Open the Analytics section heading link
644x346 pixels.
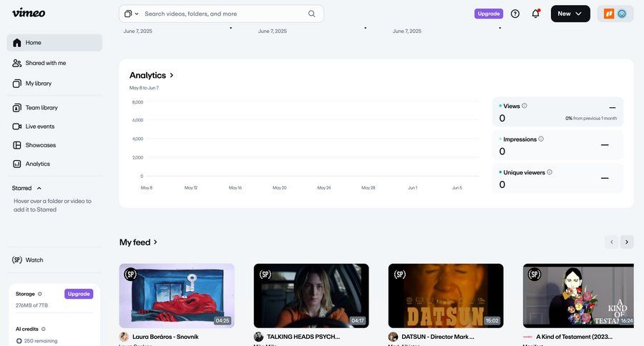[x=152, y=75]
